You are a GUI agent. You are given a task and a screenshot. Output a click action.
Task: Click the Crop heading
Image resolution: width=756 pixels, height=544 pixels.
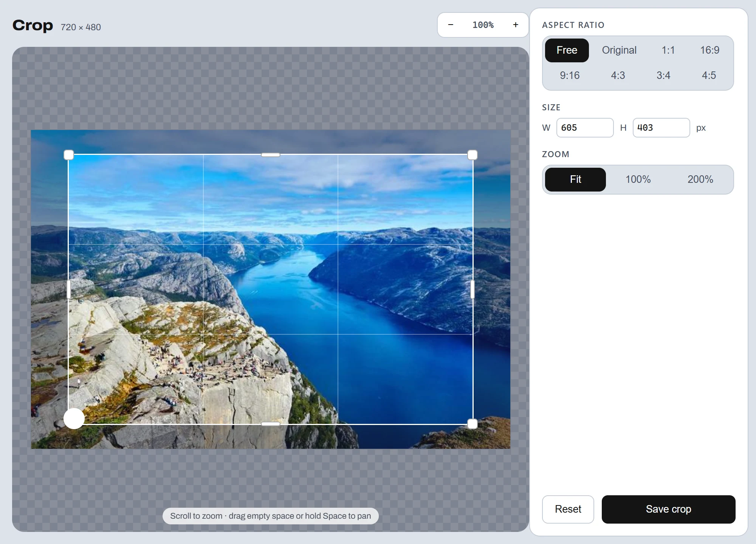33,25
